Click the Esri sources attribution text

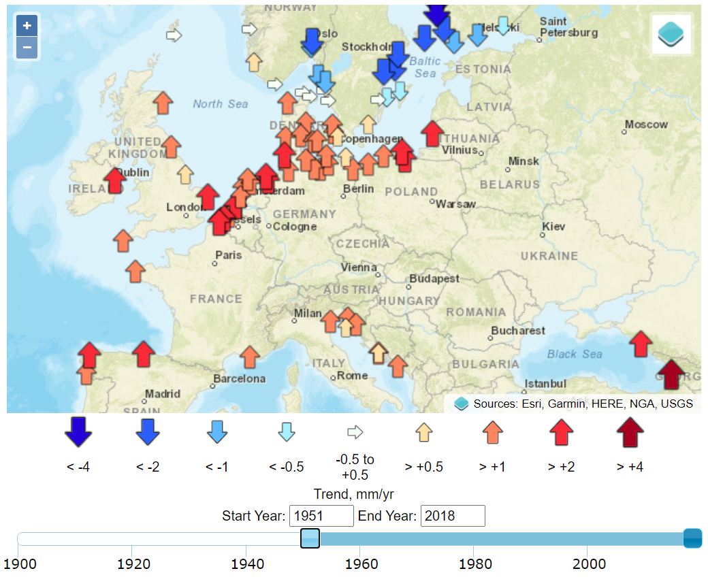coord(583,404)
